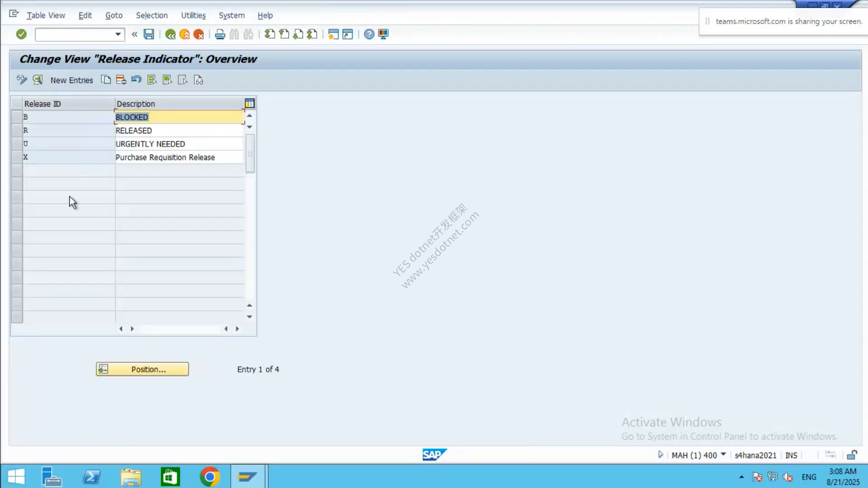Select row selector for RELEASED entry
This screenshot has height=488, width=868.
pyautogui.click(x=17, y=131)
